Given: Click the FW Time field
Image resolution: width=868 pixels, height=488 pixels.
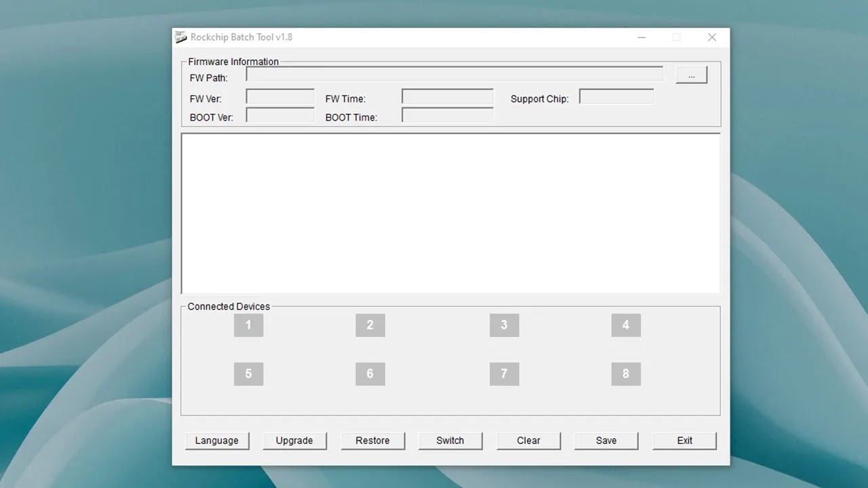Looking at the screenshot, I should click(x=448, y=97).
